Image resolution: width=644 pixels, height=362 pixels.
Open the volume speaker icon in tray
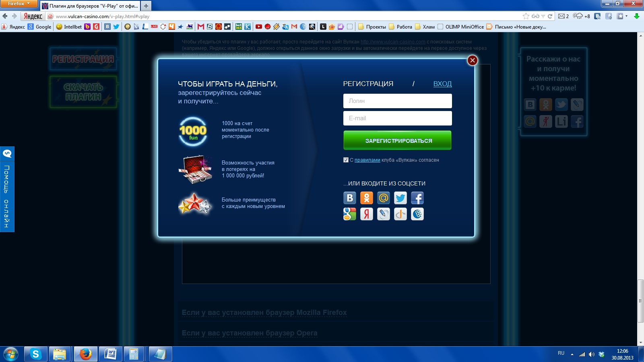pos(591,354)
